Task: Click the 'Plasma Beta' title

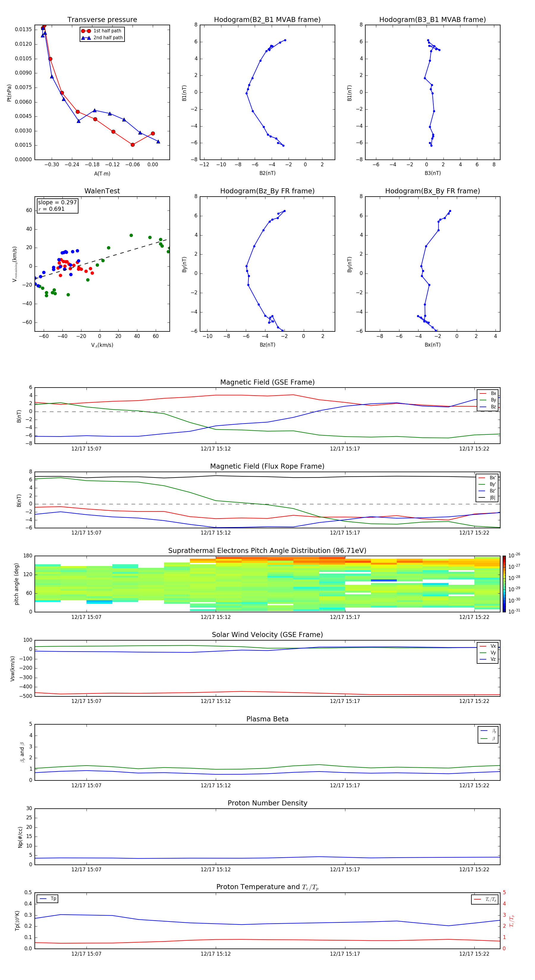Action: point(267,719)
